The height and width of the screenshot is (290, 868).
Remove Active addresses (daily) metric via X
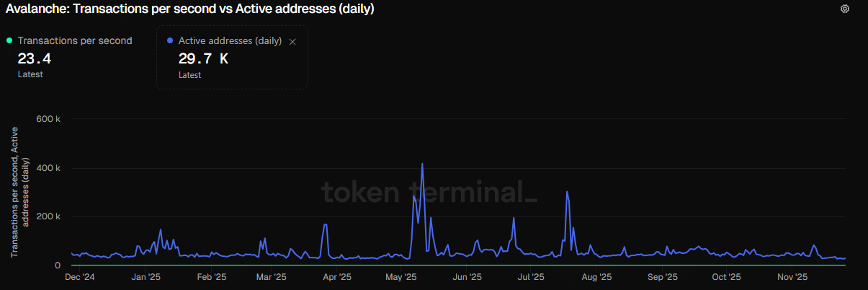[292, 42]
